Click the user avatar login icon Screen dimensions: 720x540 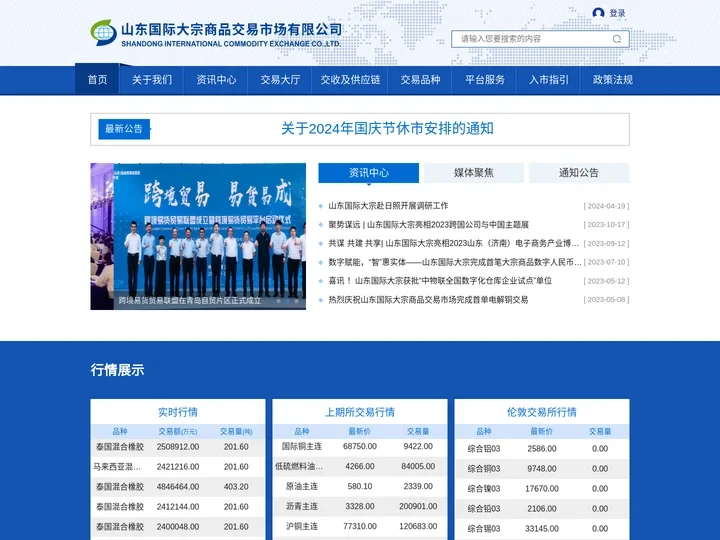click(598, 13)
